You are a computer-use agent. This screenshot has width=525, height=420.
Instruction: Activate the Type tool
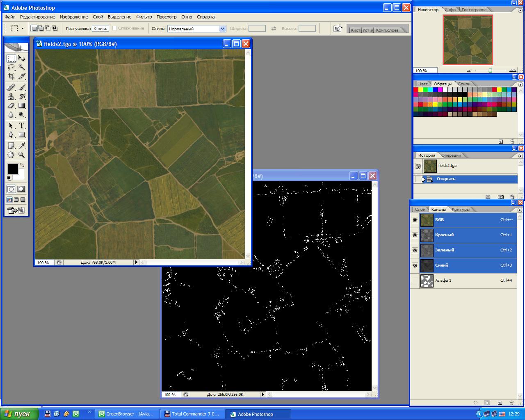tap(22, 126)
